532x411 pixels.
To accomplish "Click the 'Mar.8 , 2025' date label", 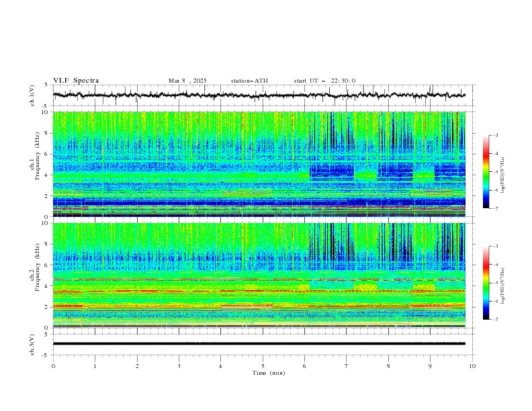I will point(187,81).
